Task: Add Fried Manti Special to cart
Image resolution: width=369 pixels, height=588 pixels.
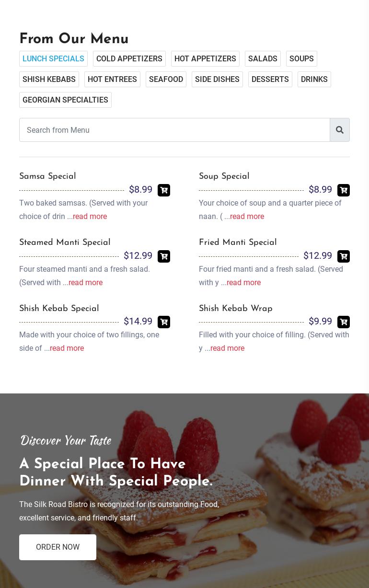Action: pyautogui.click(x=344, y=256)
